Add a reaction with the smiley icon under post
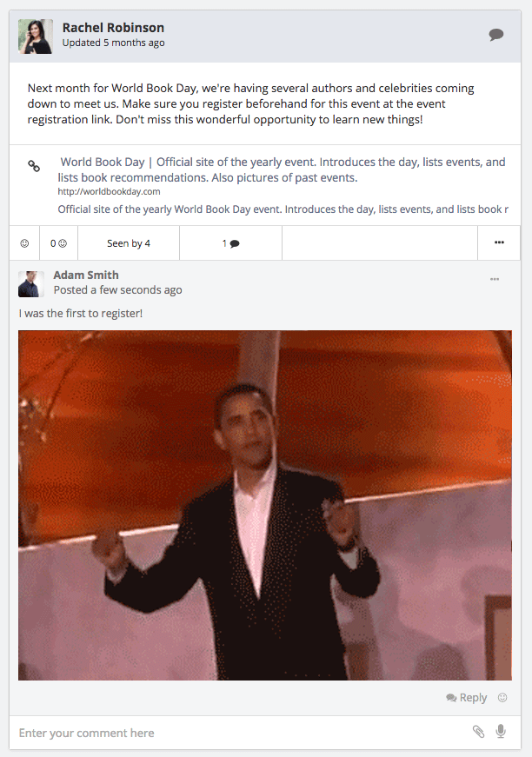The height and width of the screenshot is (757, 532). [24, 243]
